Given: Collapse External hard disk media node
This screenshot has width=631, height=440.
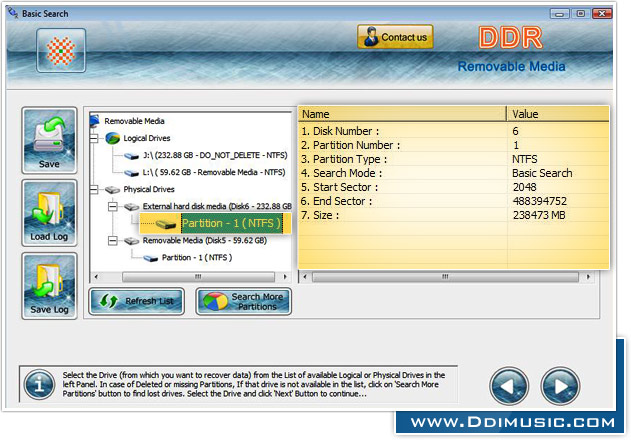Looking at the screenshot, I should pos(113,207).
